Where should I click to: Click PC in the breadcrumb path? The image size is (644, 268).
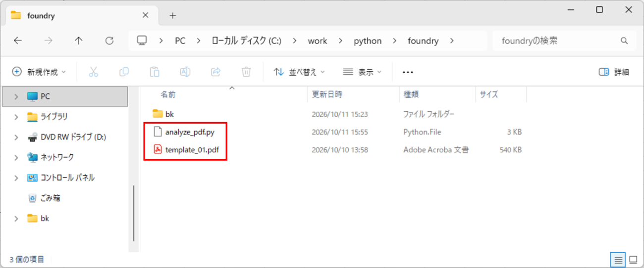coord(180,41)
